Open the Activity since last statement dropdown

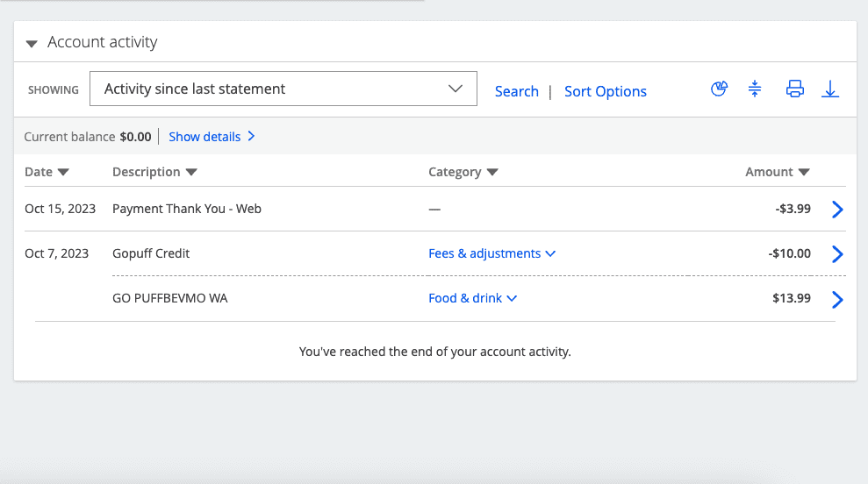point(283,89)
